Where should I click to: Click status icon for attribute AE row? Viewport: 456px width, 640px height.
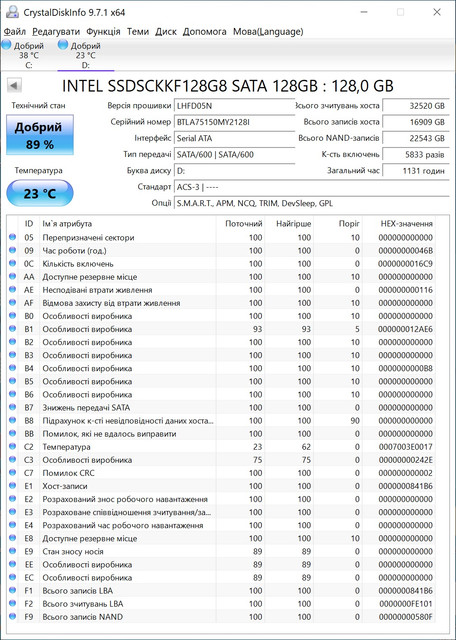click(13, 289)
